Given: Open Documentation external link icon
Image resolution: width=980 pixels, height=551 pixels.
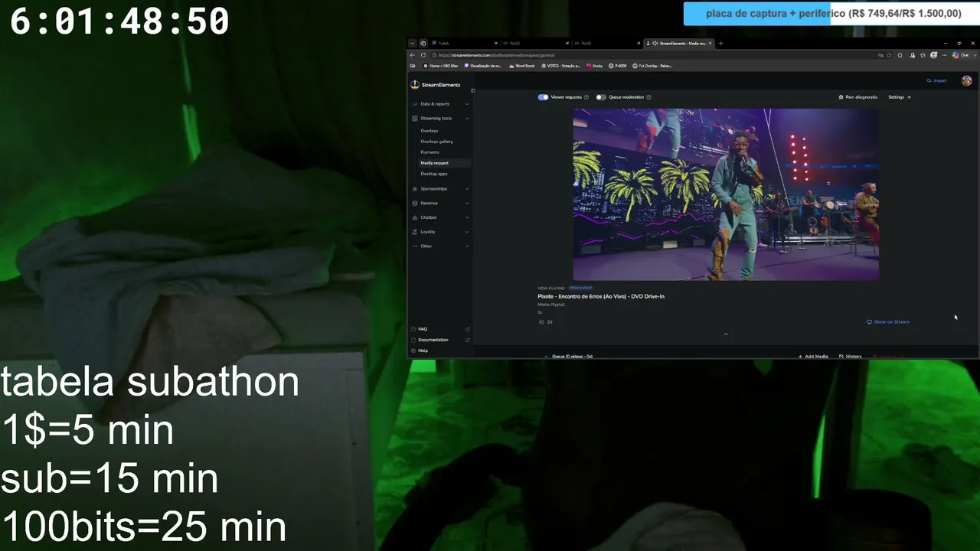Looking at the screenshot, I should (468, 340).
